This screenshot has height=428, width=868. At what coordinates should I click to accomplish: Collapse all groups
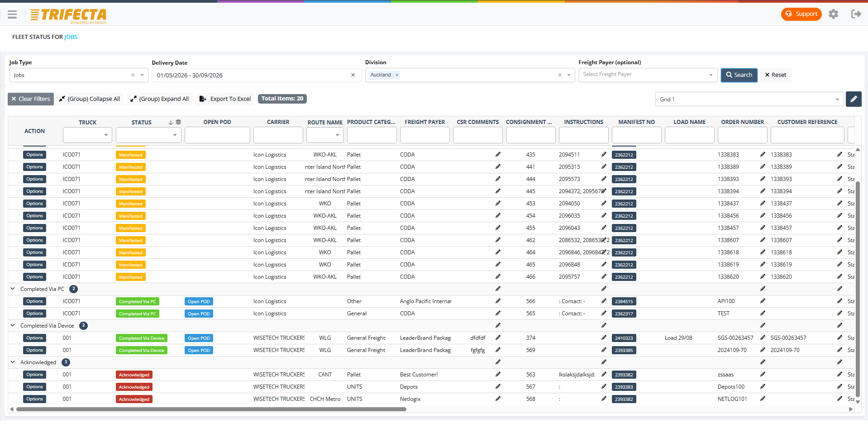tap(90, 99)
